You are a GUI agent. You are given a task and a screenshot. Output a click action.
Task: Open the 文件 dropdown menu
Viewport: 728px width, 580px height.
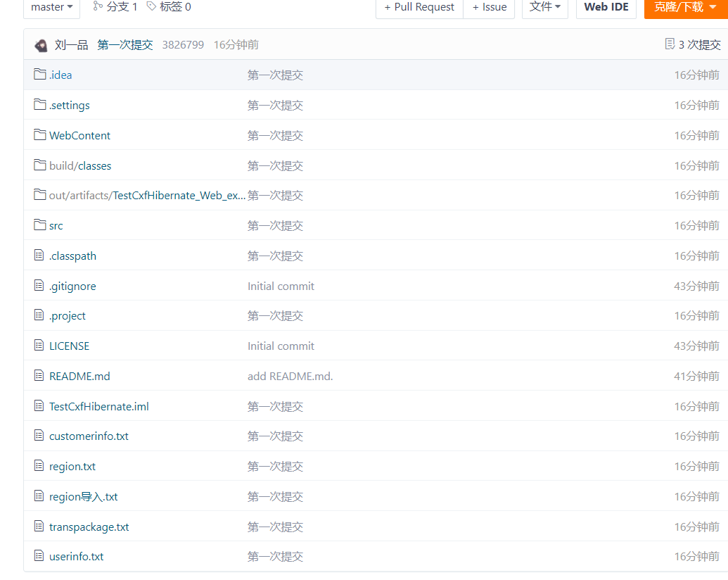click(x=545, y=7)
